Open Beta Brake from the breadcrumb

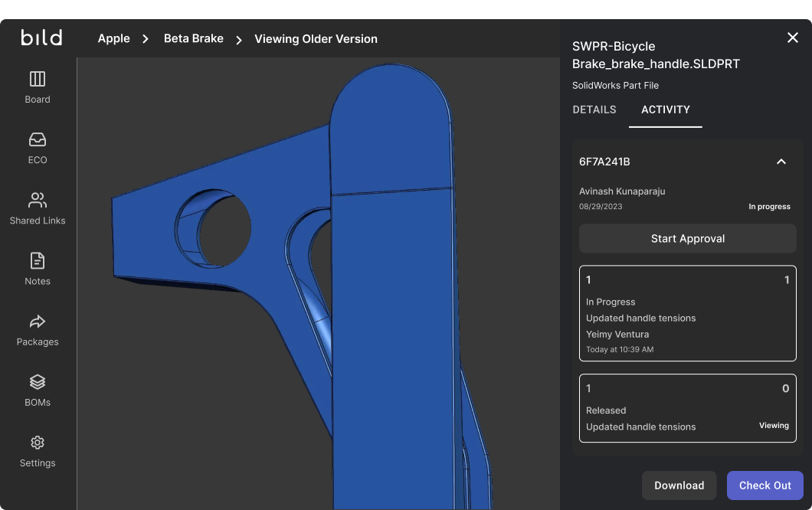tap(193, 38)
